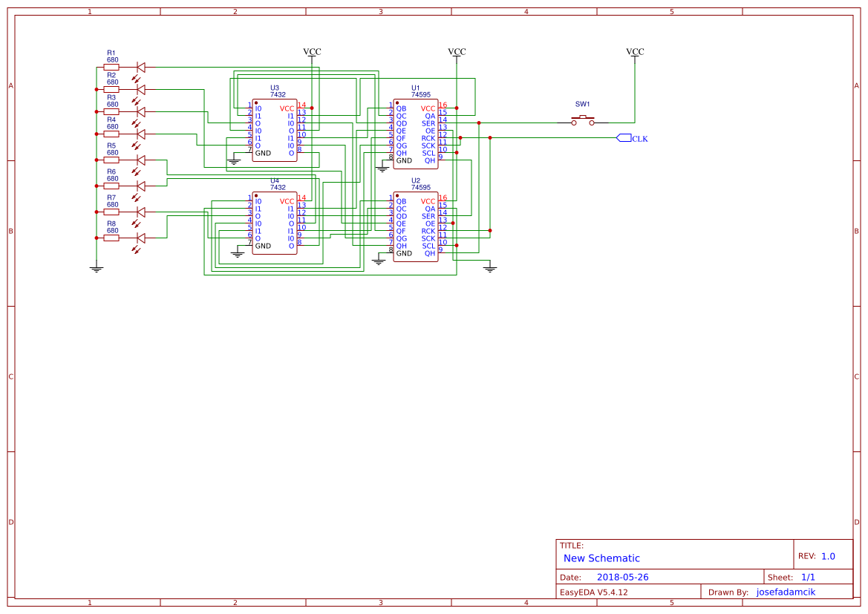
Task: Click the revision value '1.0'
Action: (828, 556)
